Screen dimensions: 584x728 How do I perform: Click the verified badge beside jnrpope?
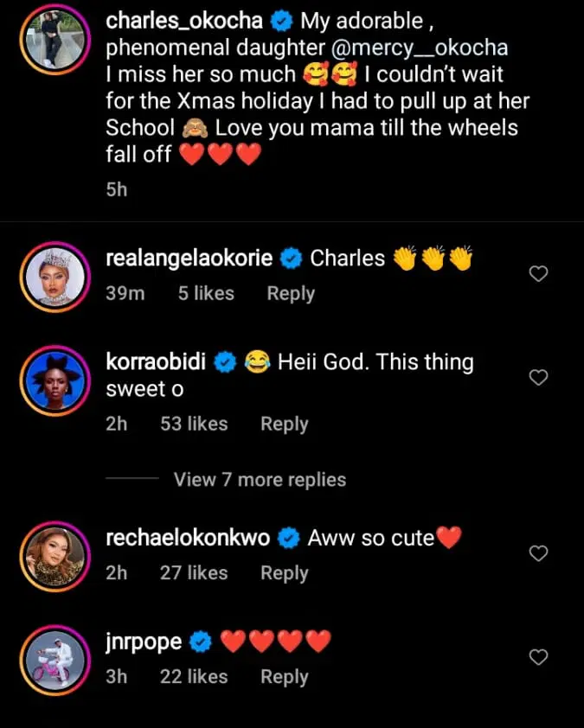(201, 642)
